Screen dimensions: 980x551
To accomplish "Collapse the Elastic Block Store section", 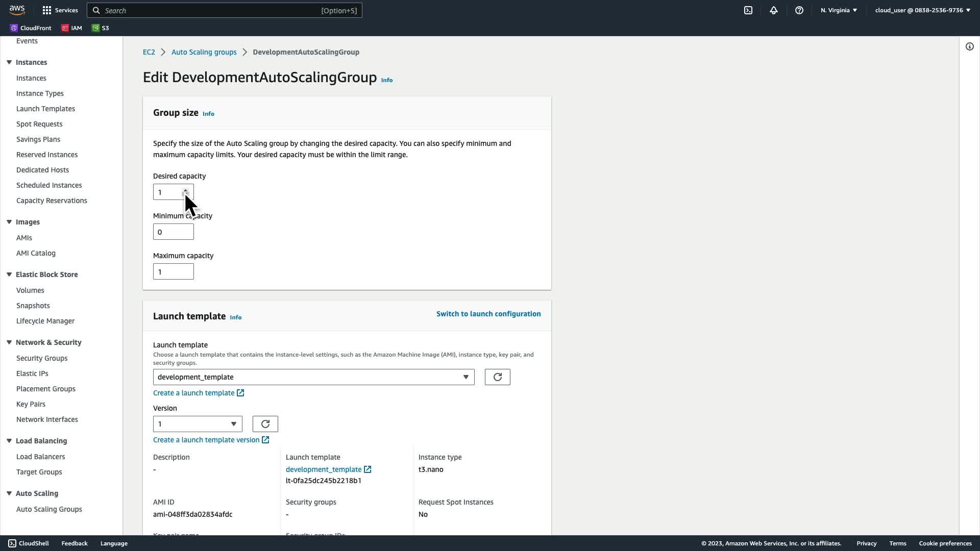I will pyautogui.click(x=9, y=274).
